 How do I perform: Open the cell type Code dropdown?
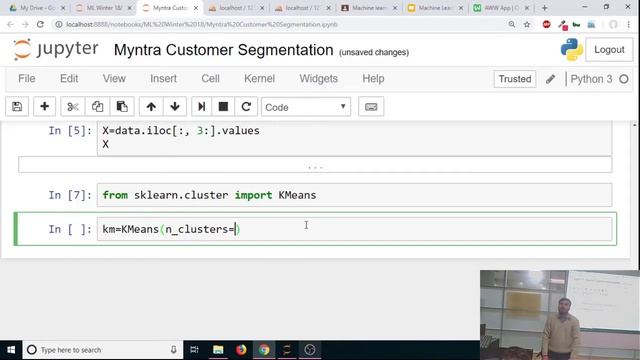306,107
